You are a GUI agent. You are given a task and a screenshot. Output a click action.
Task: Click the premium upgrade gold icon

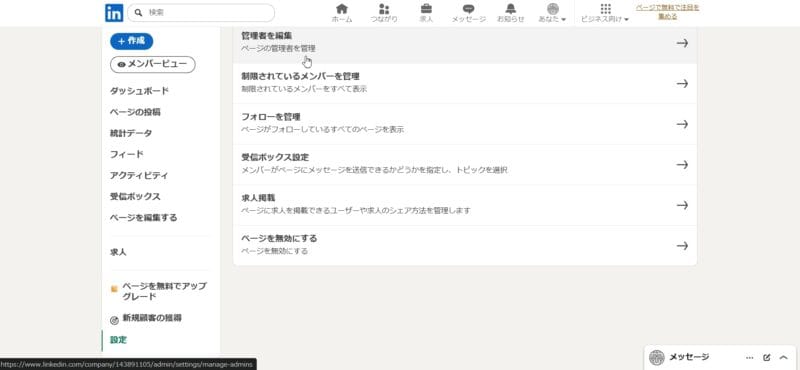(x=114, y=289)
